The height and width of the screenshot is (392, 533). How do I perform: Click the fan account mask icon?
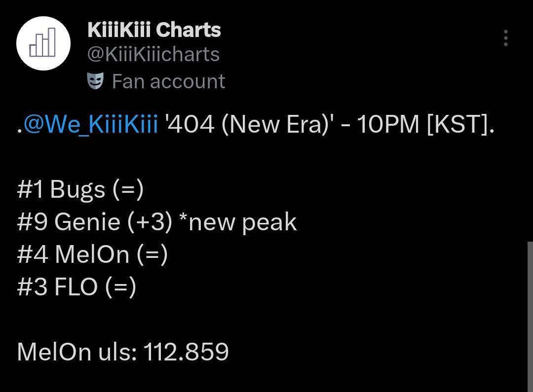click(95, 81)
